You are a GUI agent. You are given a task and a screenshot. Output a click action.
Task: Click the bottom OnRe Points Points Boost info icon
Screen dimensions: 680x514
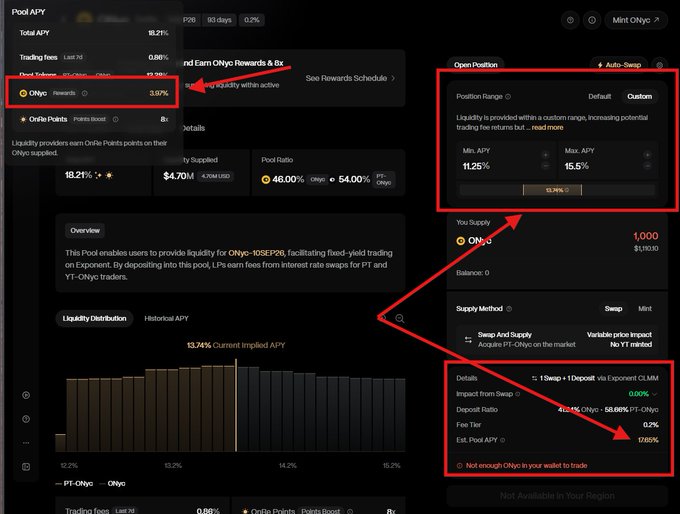click(350, 511)
